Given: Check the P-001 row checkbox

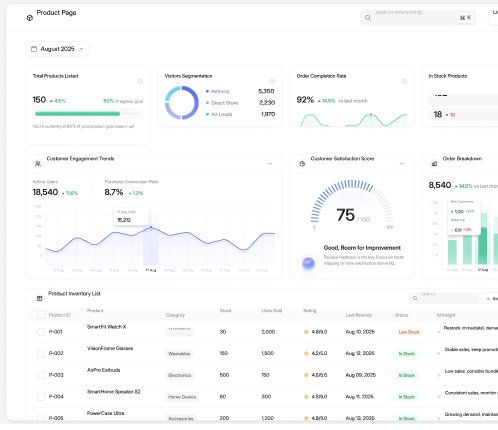Looking at the screenshot, I should [x=41, y=332].
